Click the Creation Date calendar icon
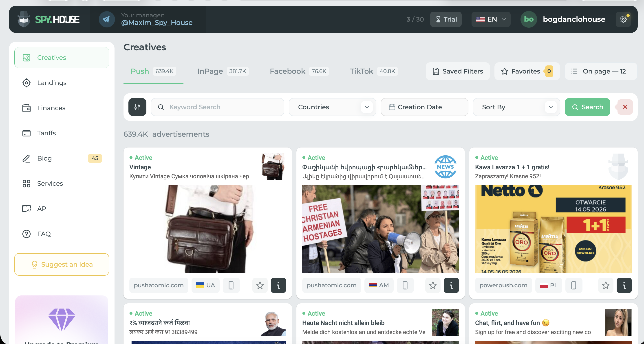This screenshot has height=344, width=644. click(x=392, y=107)
